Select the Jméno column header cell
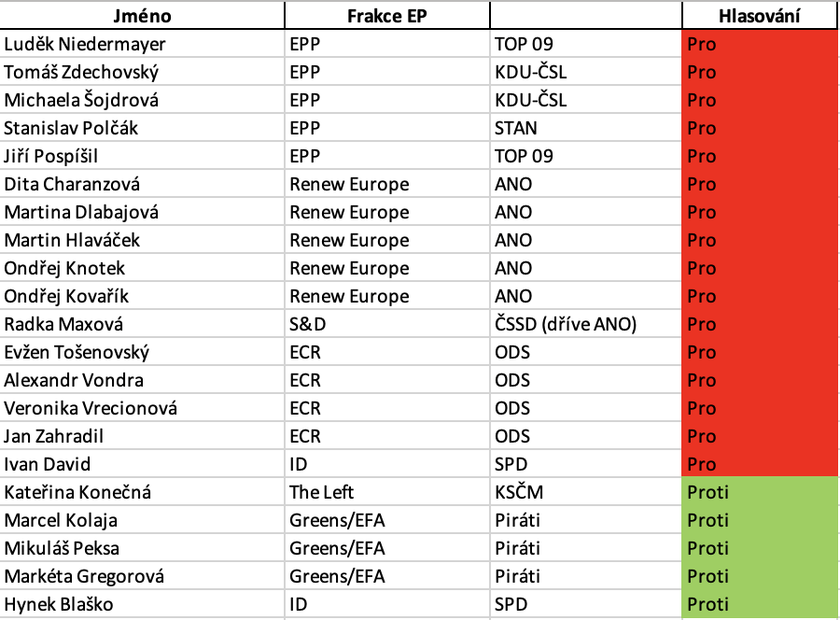The width and height of the screenshot is (840, 620). pyautogui.click(x=142, y=16)
